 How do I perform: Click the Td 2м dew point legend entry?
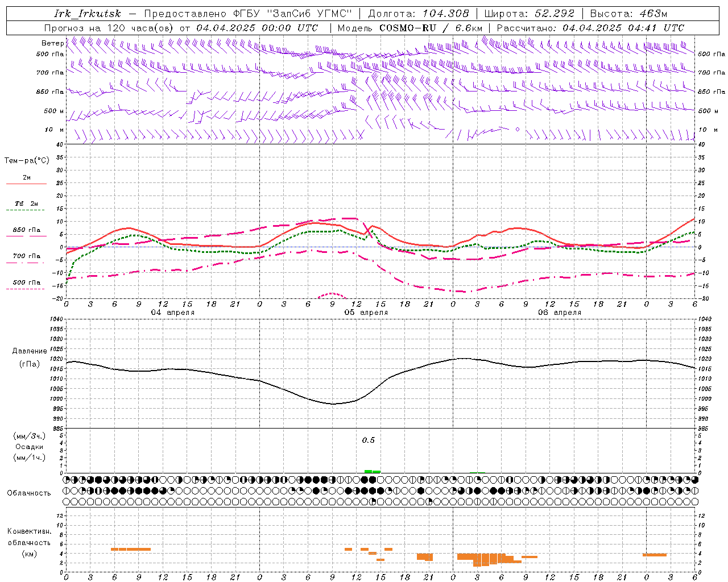(x=27, y=203)
